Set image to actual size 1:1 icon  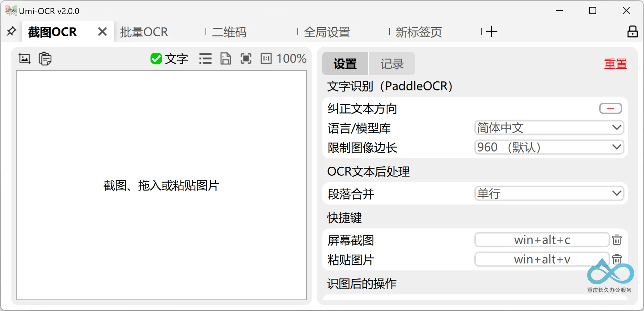(266, 59)
